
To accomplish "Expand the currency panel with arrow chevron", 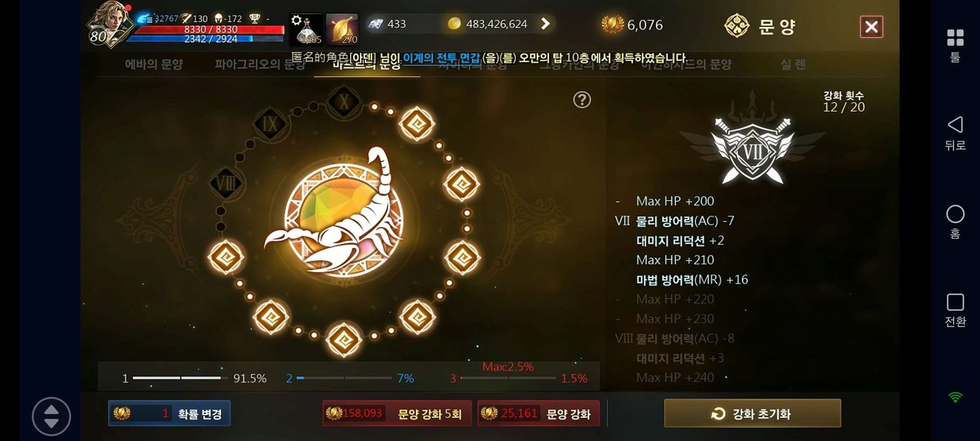I will [x=545, y=23].
